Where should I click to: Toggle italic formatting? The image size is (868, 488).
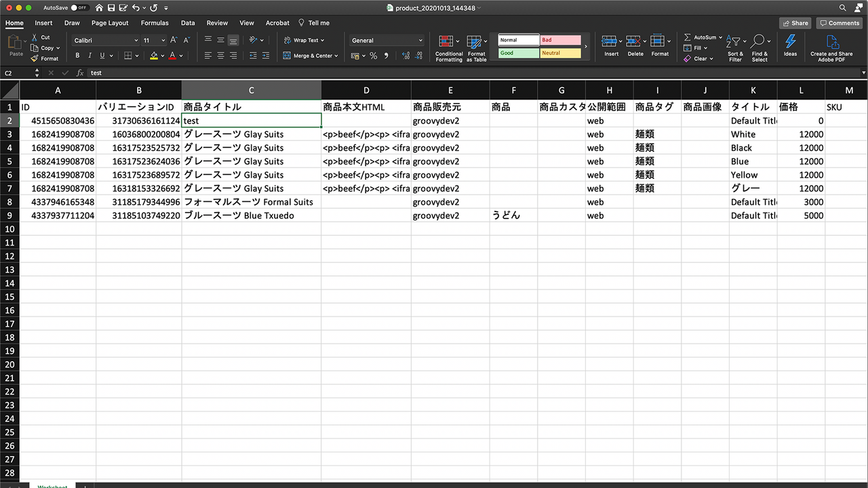(x=90, y=56)
